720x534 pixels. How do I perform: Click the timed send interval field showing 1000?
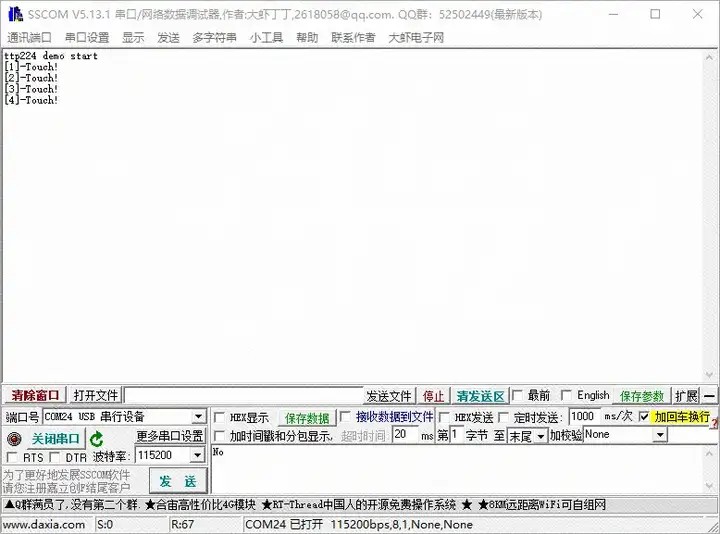pos(583,417)
